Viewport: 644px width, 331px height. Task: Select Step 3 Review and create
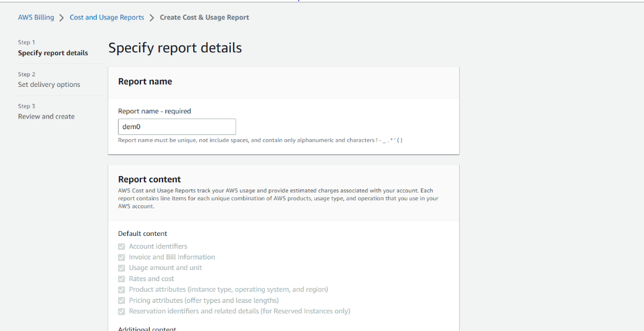tap(46, 112)
